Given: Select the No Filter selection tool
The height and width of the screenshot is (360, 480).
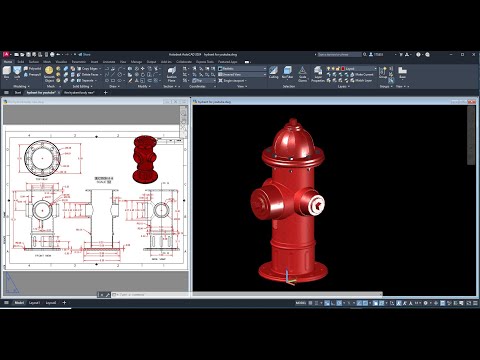Looking at the screenshot, I should click(287, 72).
